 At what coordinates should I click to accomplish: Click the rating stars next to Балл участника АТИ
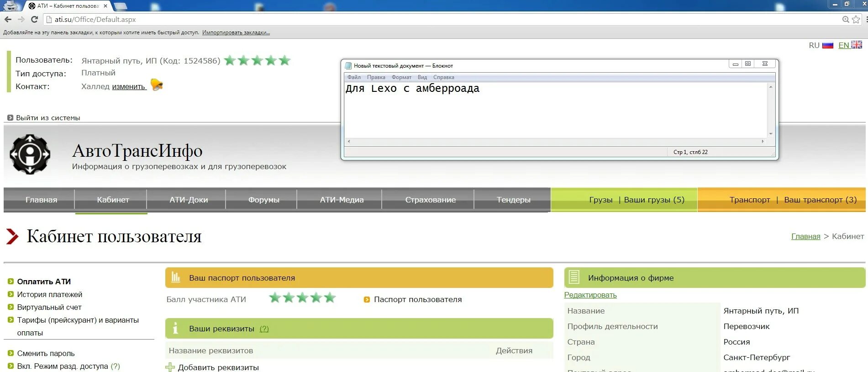coord(302,298)
